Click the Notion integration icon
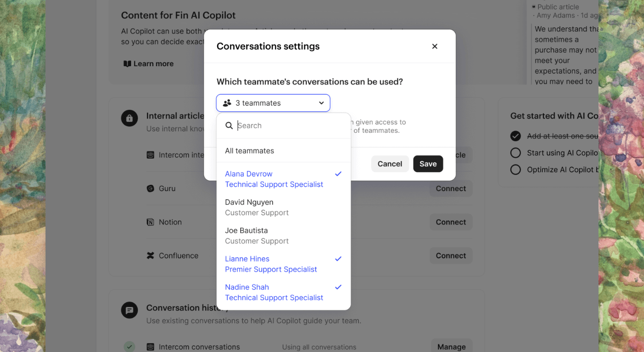 [x=150, y=222]
